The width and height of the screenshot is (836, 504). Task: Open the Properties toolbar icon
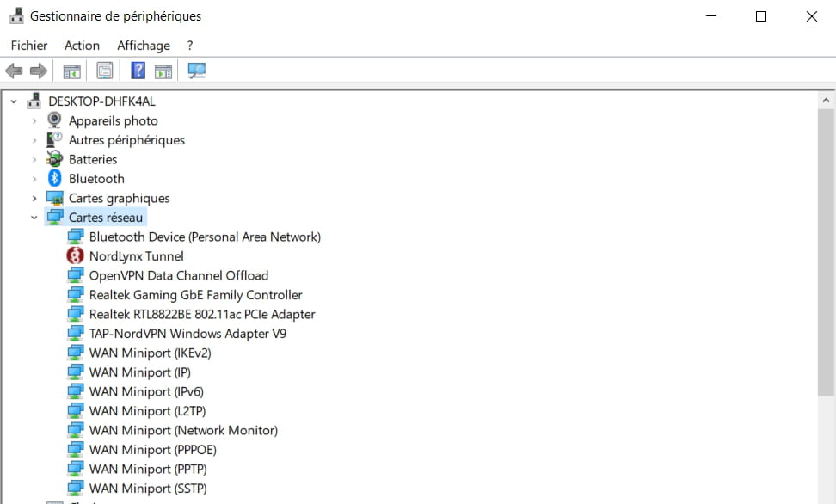coord(105,71)
